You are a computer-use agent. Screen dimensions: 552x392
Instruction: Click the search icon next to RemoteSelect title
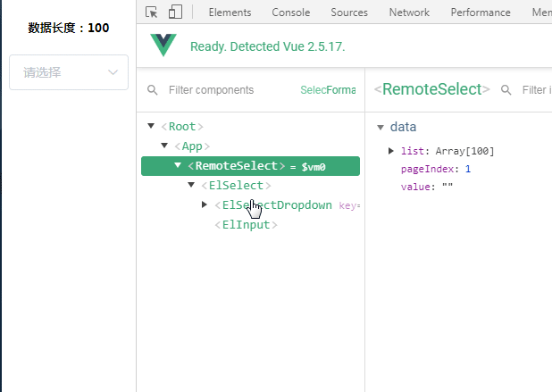(506, 89)
